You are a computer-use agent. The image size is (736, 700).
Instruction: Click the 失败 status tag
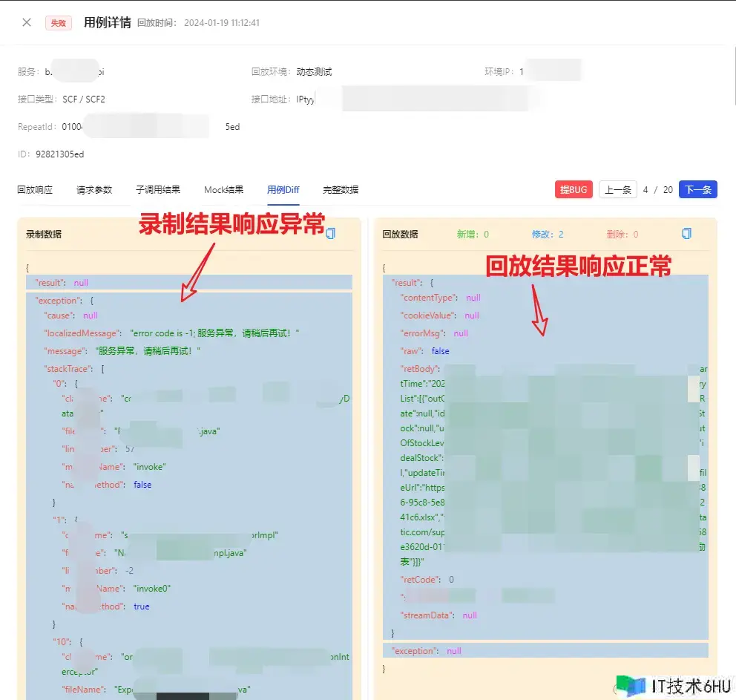[x=58, y=23]
